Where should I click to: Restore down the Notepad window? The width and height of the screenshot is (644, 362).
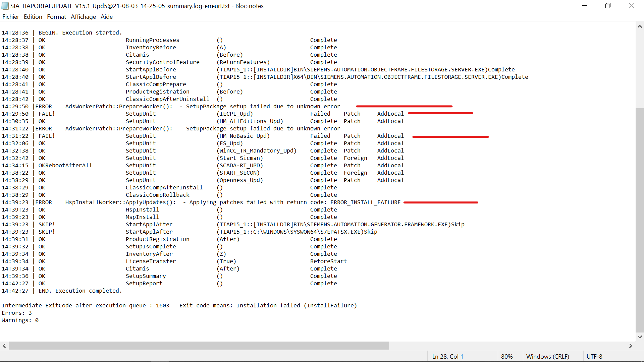(x=608, y=6)
